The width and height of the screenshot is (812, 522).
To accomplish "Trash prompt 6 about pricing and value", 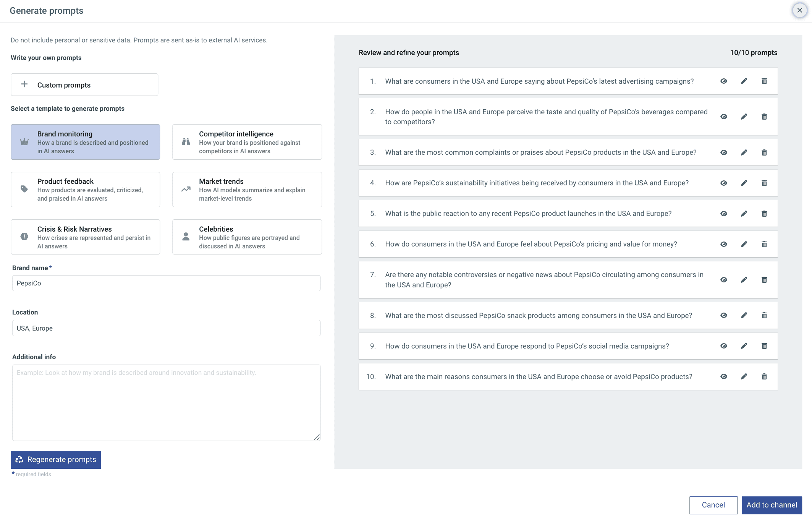I will (x=764, y=244).
